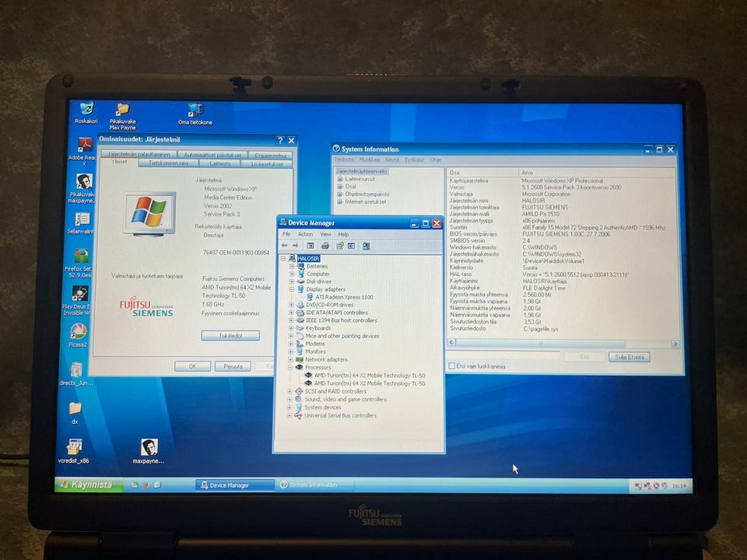The image size is (747, 560).
Task: Open the Lisäasetukset tab
Action: [267, 164]
